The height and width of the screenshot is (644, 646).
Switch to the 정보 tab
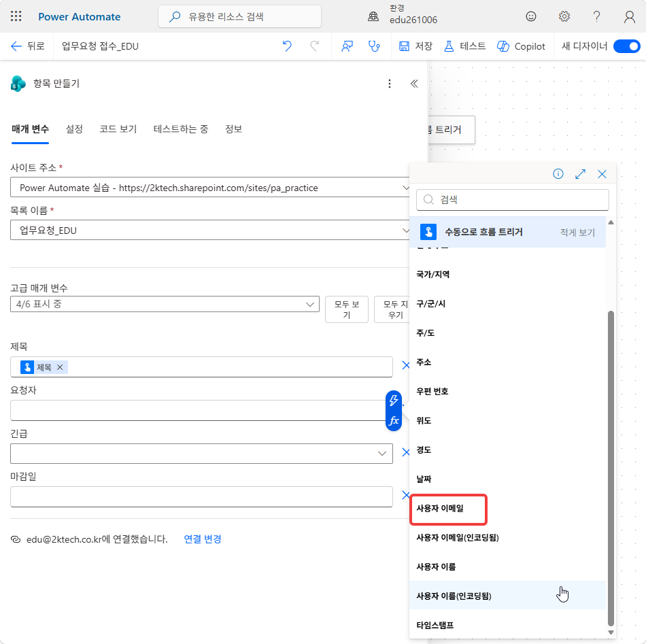pos(233,129)
